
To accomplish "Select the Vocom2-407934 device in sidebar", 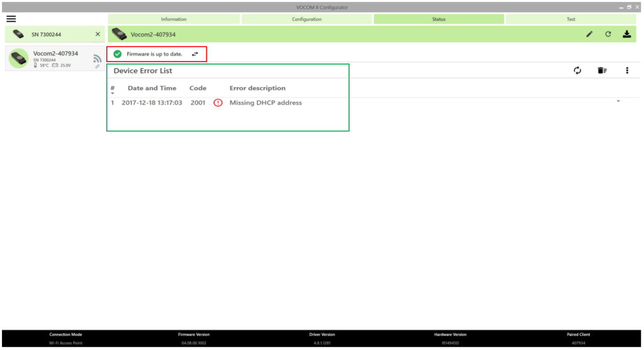I will point(55,58).
